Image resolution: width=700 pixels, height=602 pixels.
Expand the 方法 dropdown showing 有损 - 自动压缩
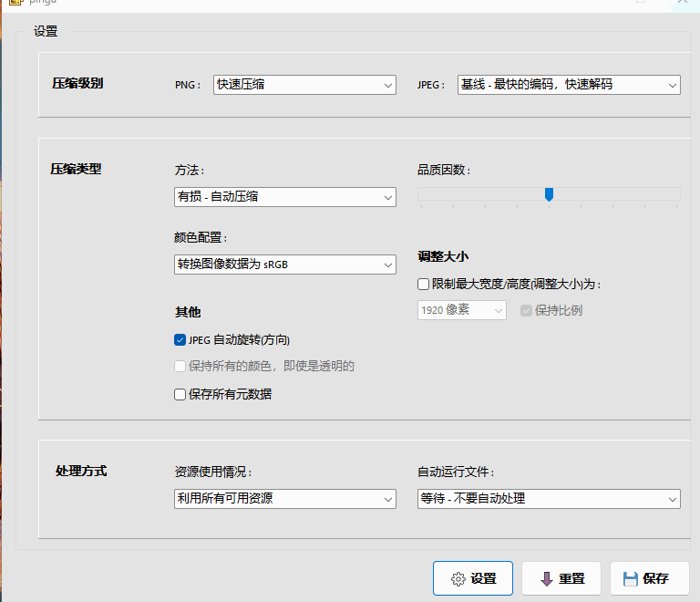click(284, 197)
